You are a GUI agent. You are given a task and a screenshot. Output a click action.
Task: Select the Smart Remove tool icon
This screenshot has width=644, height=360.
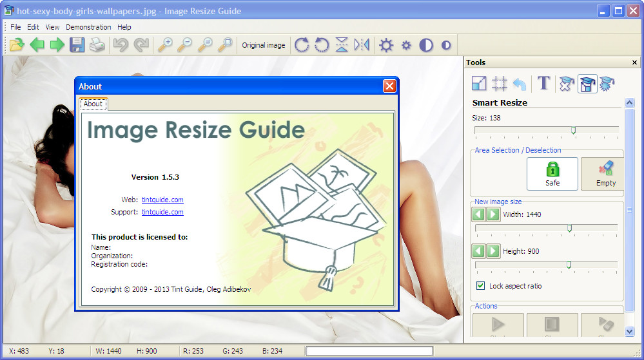pyautogui.click(x=567, y=84)
